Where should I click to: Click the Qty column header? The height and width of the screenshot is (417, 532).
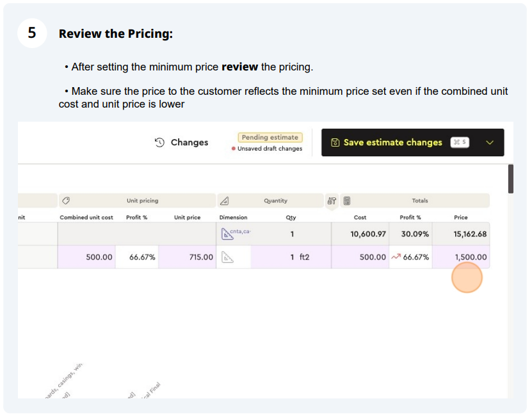point(291,217)
